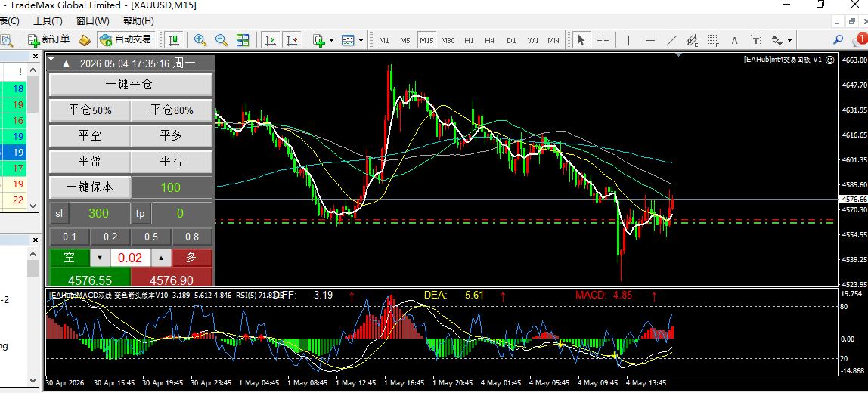The height and width of the screenshot is (393, 868).
Task: Click the 平仓50% button
Action: tap(90, 110)
